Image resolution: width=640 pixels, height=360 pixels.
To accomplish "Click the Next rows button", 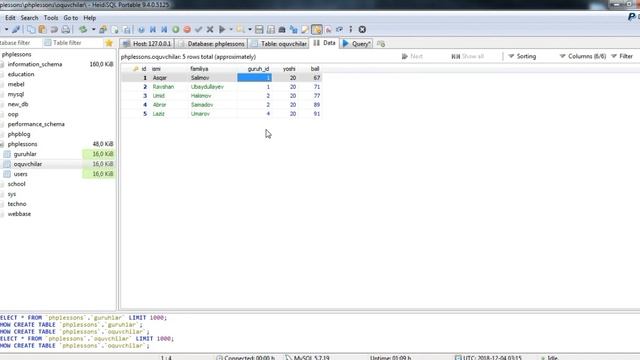I will 412,56.
